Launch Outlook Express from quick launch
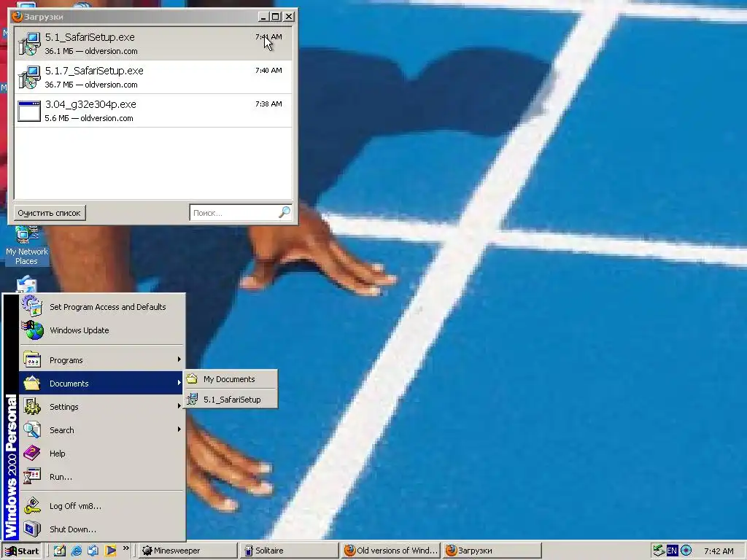The width and height of the screenshot is (747, 560). click(93, 551)
